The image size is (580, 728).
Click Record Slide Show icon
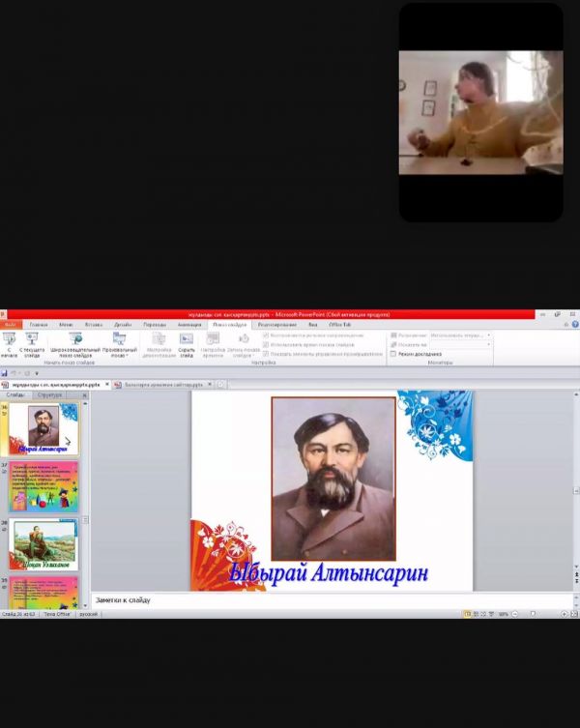tap(244, 341)
